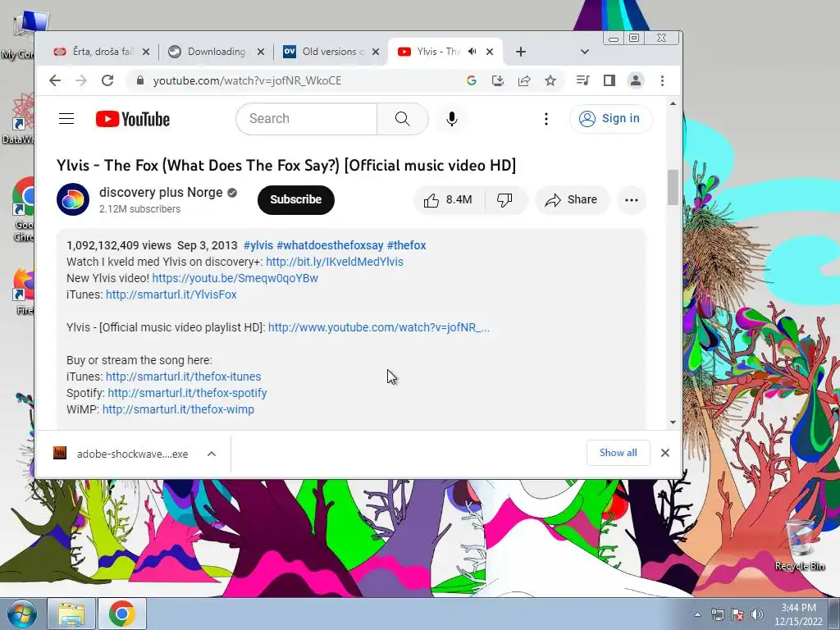
Task: Close the Downloading tab
Action: click(x=260, y=52)
